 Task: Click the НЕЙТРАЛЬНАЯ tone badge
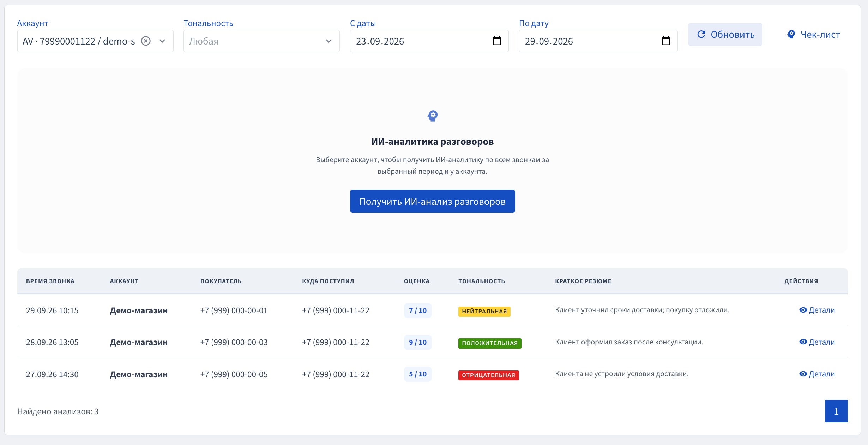click(x=484, y=311)
